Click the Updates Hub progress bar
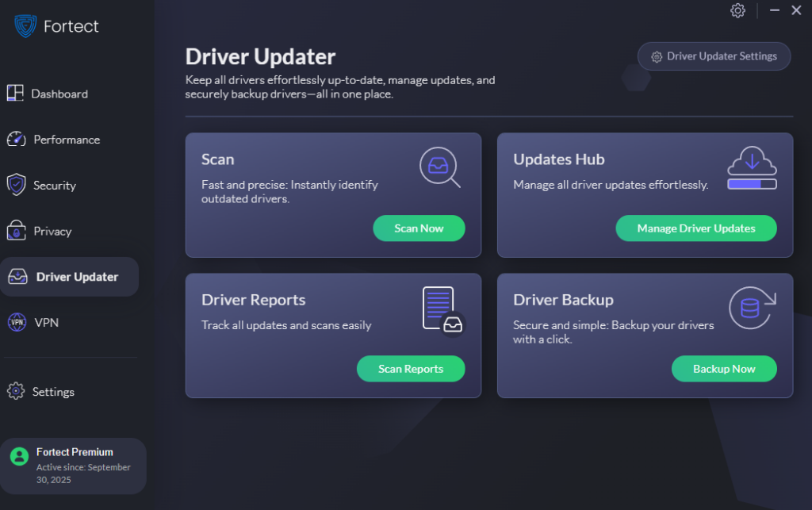Viewport: 812px width, 510px height. [752, 185]
